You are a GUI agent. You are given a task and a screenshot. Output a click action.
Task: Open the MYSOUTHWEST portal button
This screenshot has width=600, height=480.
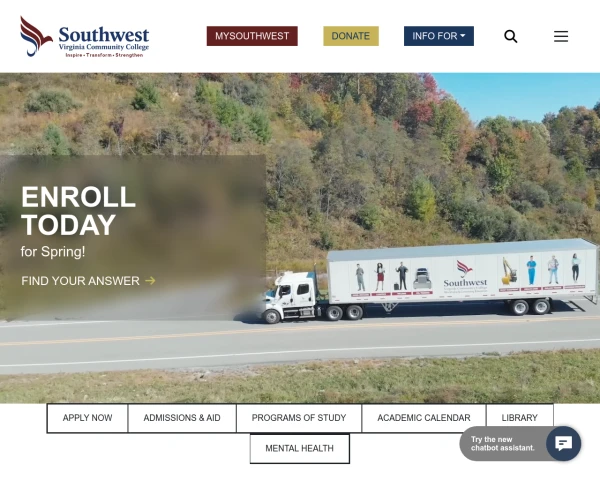pyautogui.click(x=252, y=36)
